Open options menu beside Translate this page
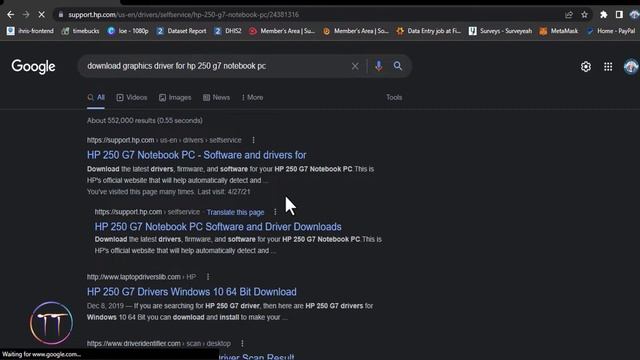 (275, 212)
